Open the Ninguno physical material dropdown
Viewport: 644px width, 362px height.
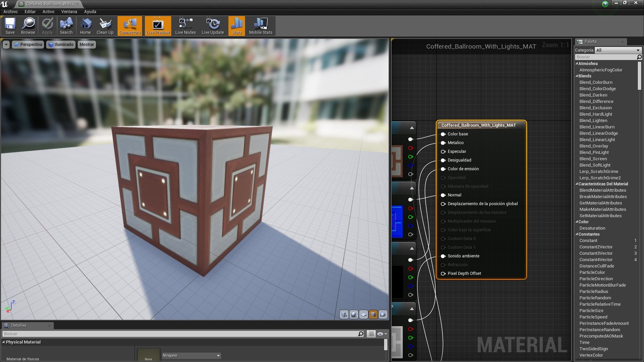(191, 355)
